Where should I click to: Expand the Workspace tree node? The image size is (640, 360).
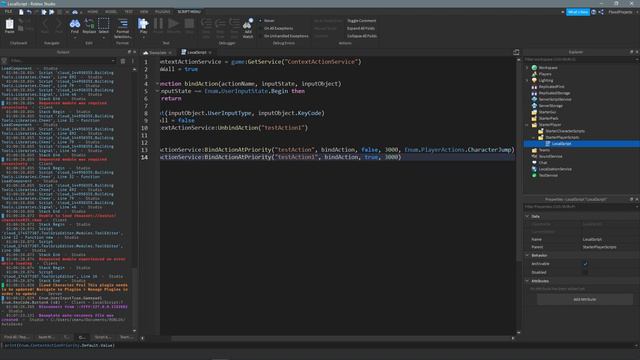point(527,68)
